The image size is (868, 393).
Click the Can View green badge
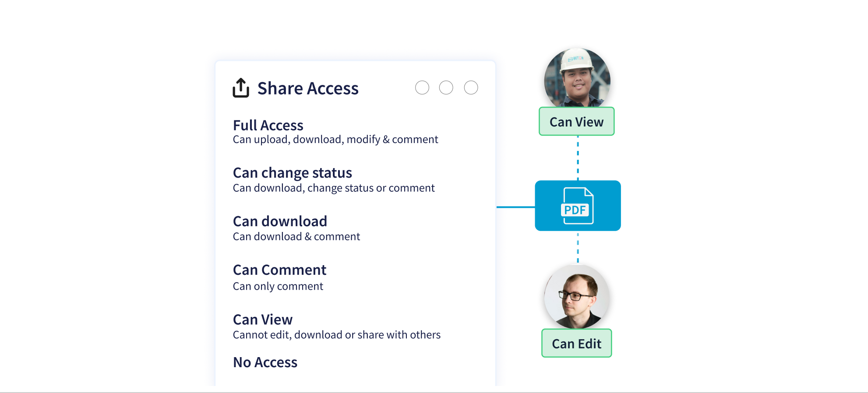tap(576, 122)
